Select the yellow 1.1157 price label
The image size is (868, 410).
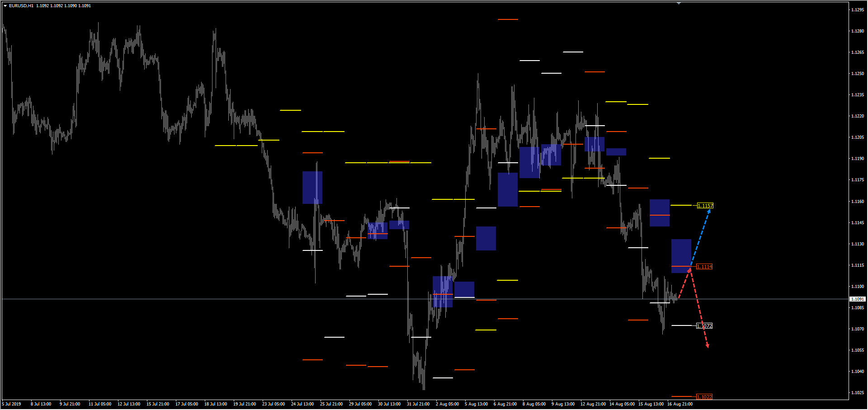coord(705,206)
